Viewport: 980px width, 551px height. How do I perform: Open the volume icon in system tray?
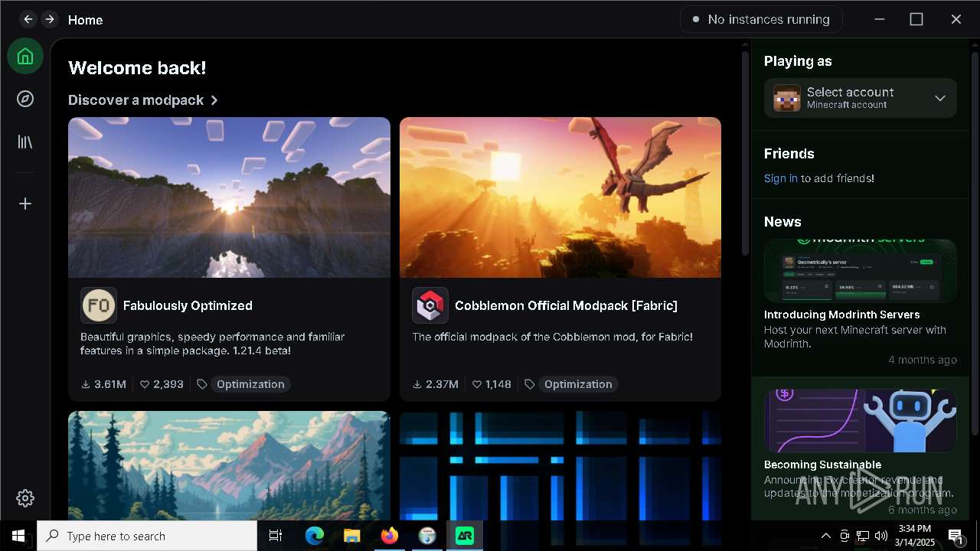881,536
